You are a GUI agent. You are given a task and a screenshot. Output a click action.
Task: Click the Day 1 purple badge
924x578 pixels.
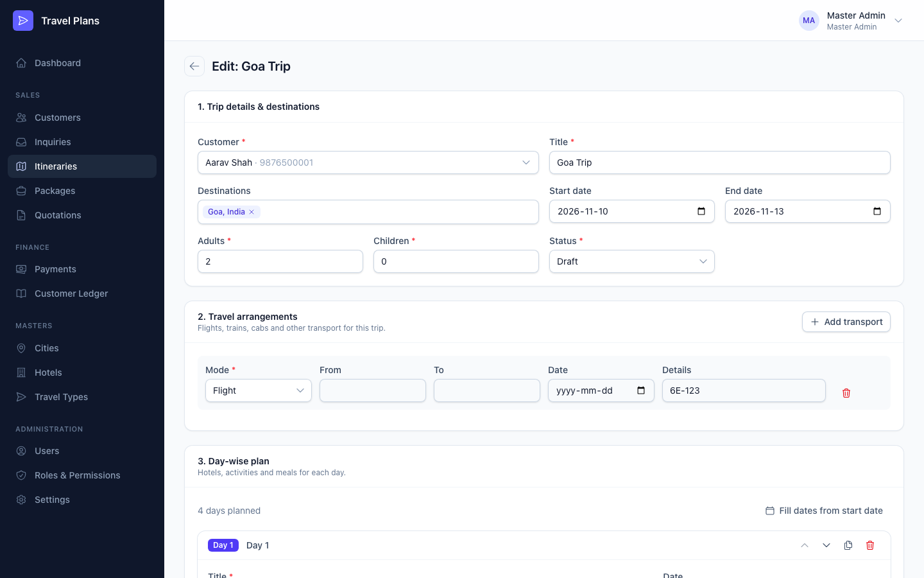223,545
